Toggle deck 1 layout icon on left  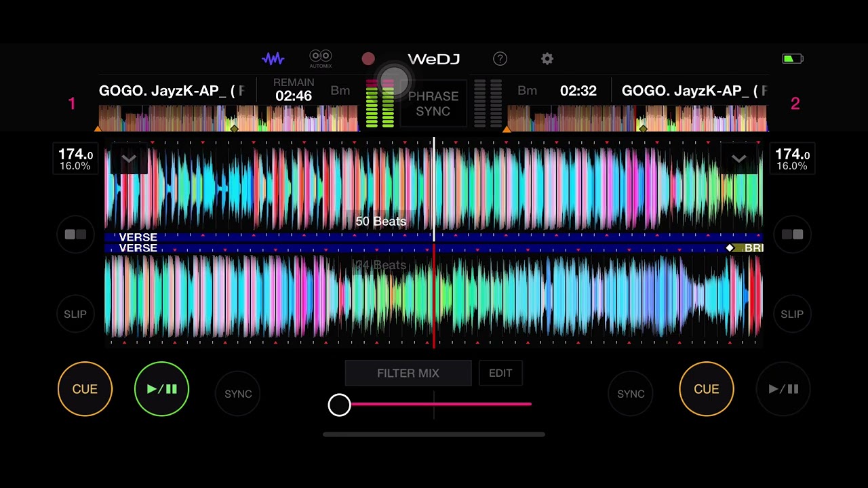[75, 235]
